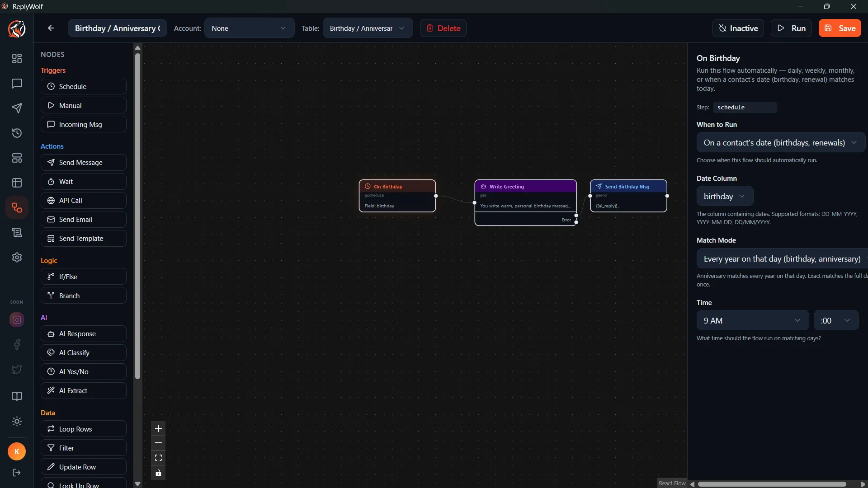This screenshot has height=488, width=868.
Task: Add a Wait action node
Action: (83, 182)
